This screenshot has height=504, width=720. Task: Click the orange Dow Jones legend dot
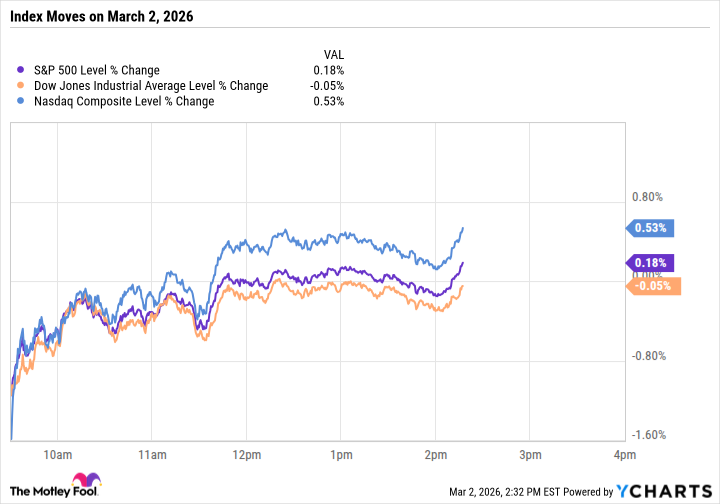coord(21,85)
